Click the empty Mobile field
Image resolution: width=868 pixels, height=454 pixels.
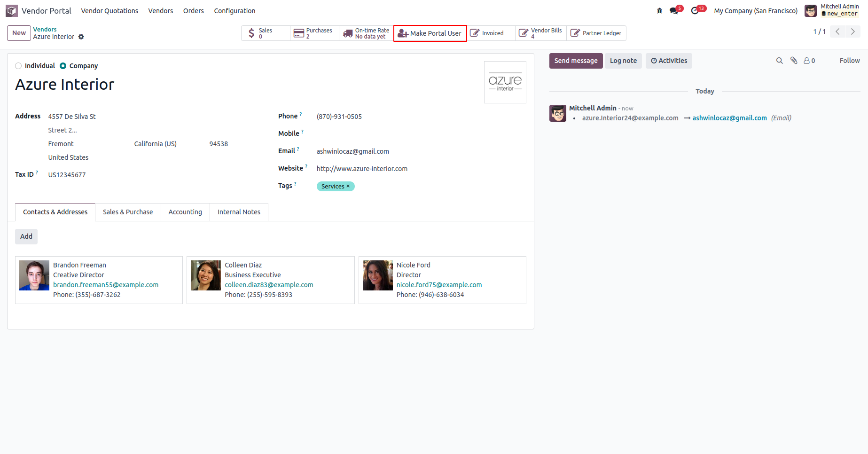(421, 134)
